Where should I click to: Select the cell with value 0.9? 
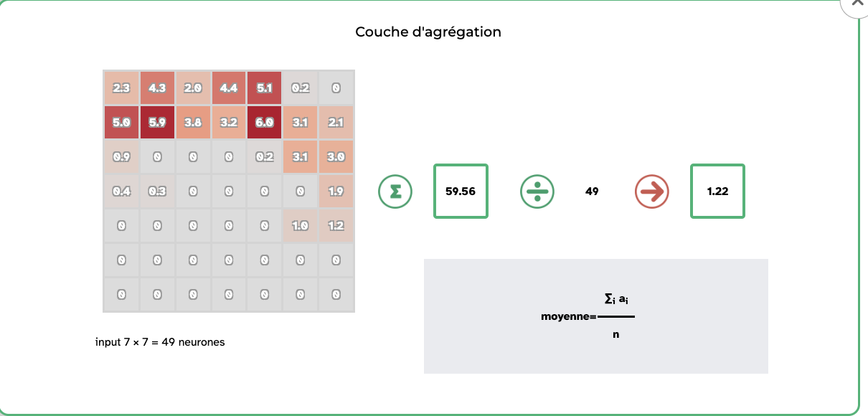pyautogui.click(x=121, y=157)
